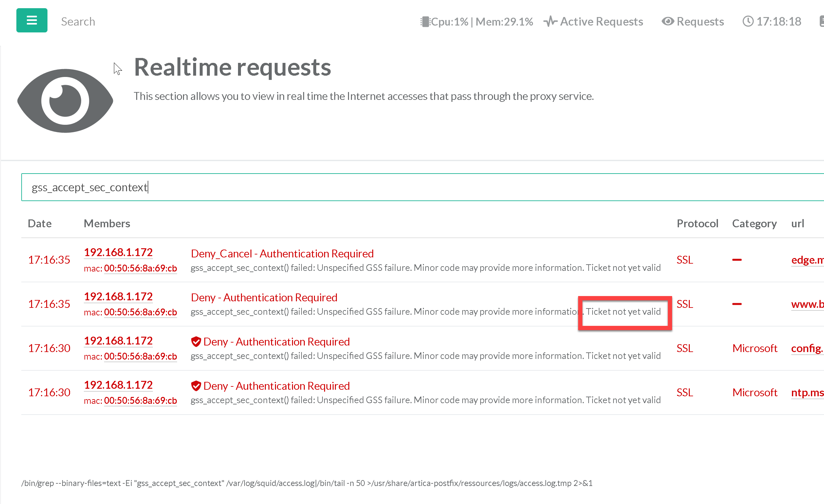The height and width of the screenshot is (504, 824).
Task: Focus the gss_accept_sec_context filter field
Action: coord(401,187)
